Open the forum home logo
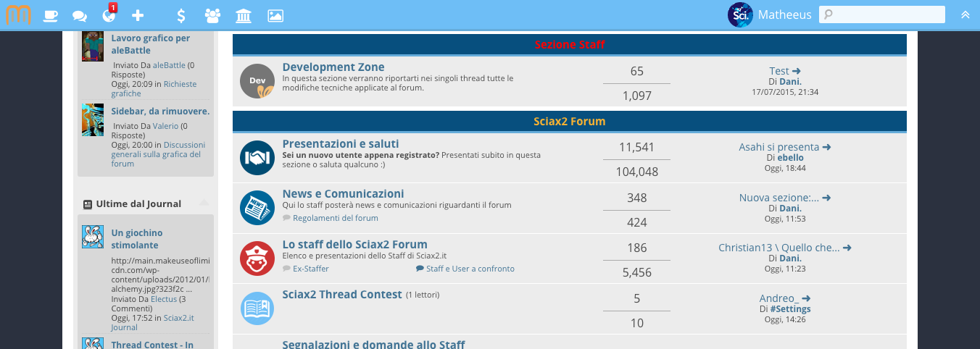Image resolution: width=980 pixels, height=349 pixels. click(x=18, y=14)
